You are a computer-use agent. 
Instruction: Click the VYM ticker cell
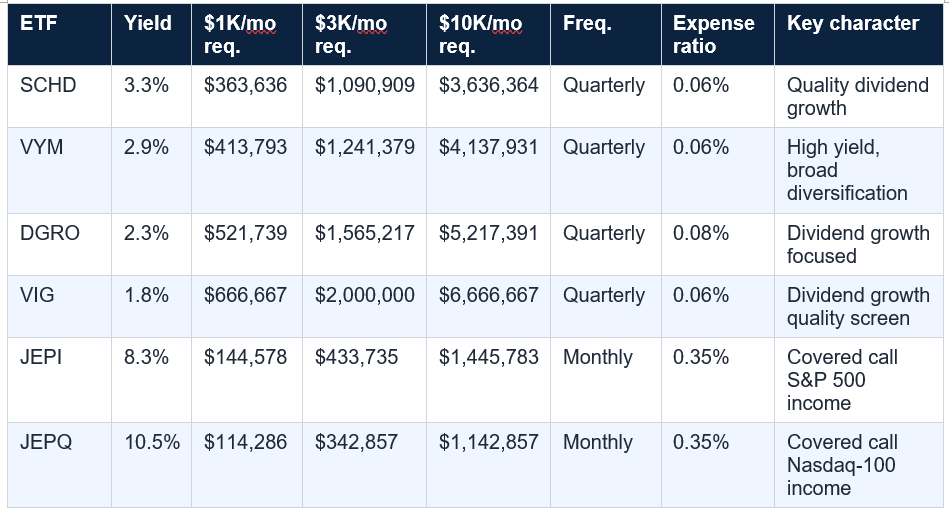(x=59, y=170)
